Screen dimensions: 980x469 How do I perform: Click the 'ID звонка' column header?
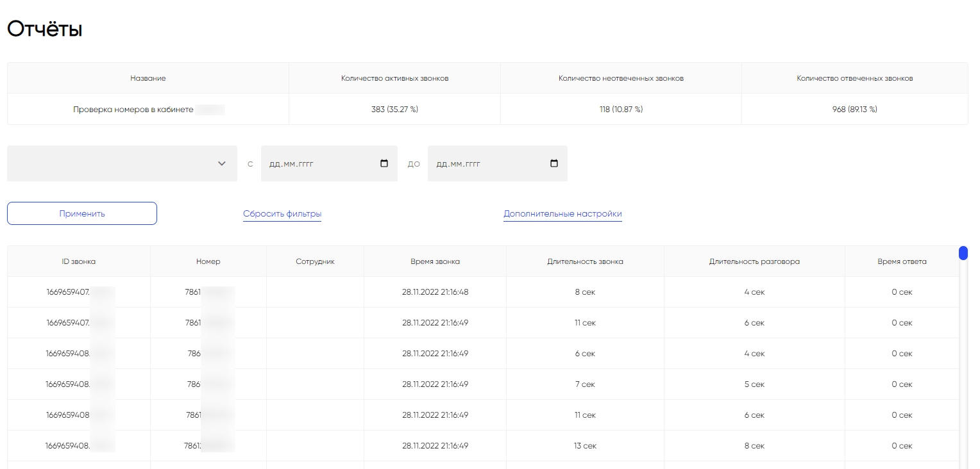[x=79, y=261]
